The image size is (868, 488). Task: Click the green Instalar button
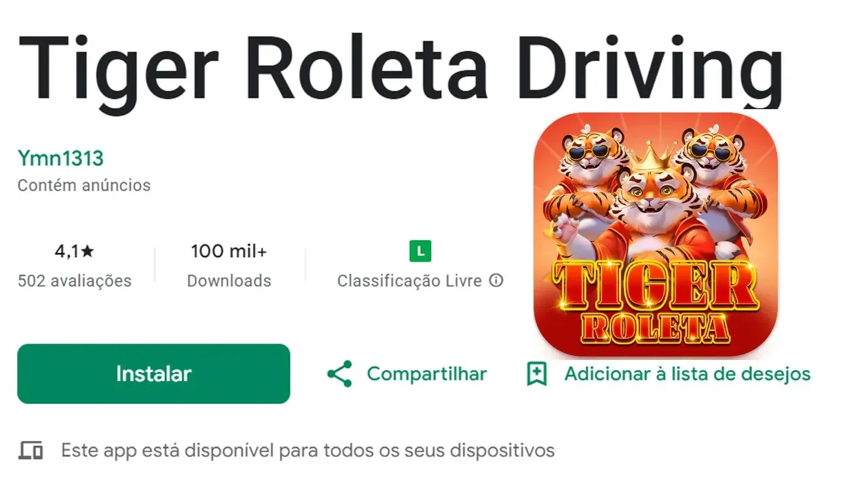[x=154, y=373]
